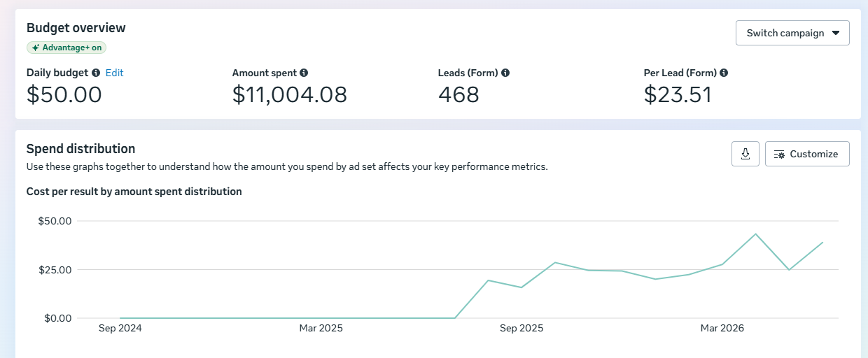Click the $11,004.08 amount spent value
The width and height of the screenshot is (868, 358).
pyautogui.click(x=290, y=94)
